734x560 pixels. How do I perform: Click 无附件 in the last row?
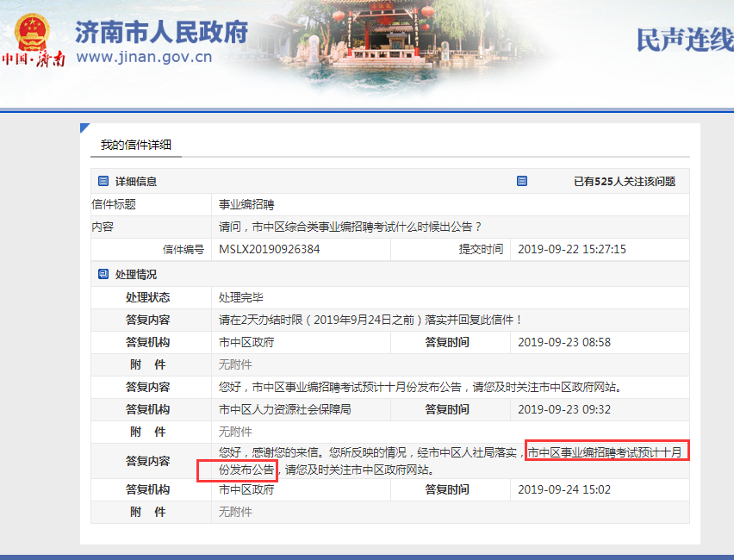(x=235, y=513)
